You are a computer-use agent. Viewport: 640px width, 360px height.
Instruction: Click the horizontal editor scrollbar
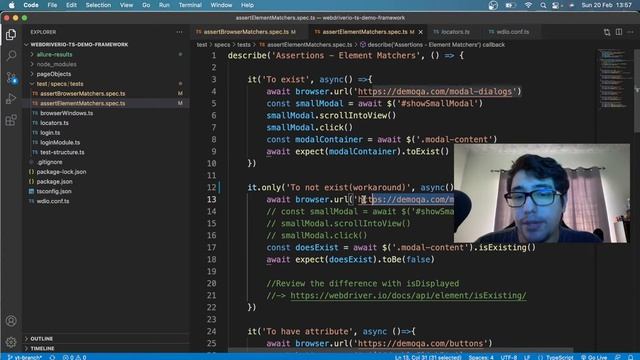pyautogui.click(x=400, y=350)
